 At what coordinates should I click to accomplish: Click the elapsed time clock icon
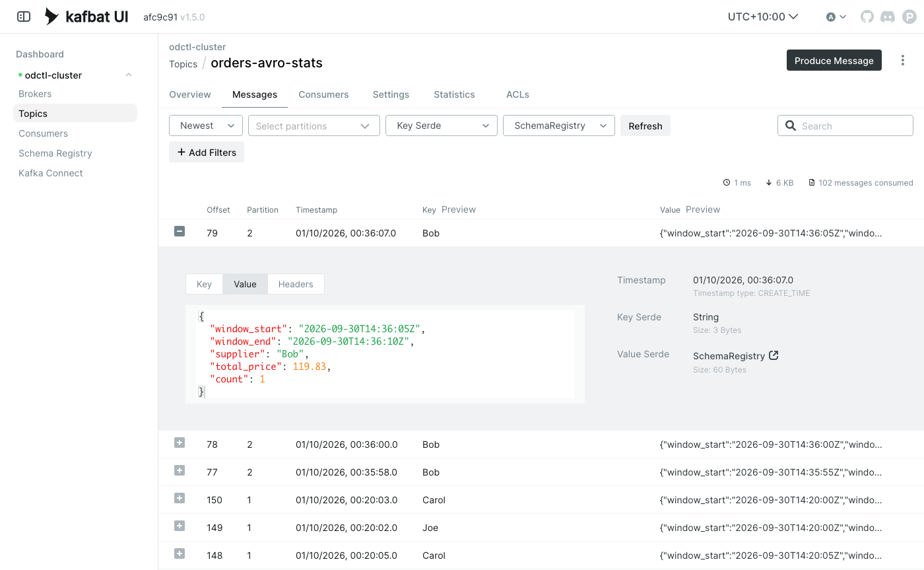click(x=727, y=182)
